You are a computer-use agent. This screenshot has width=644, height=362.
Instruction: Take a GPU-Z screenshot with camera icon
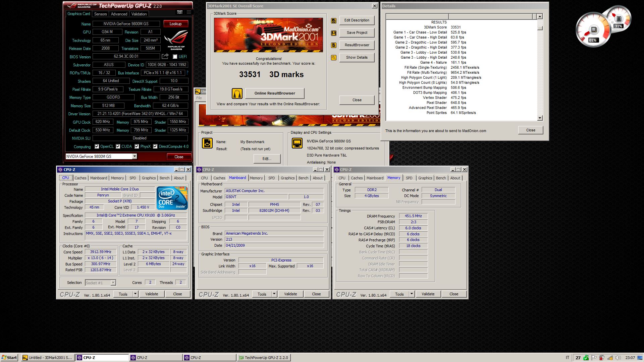(180, 12)
